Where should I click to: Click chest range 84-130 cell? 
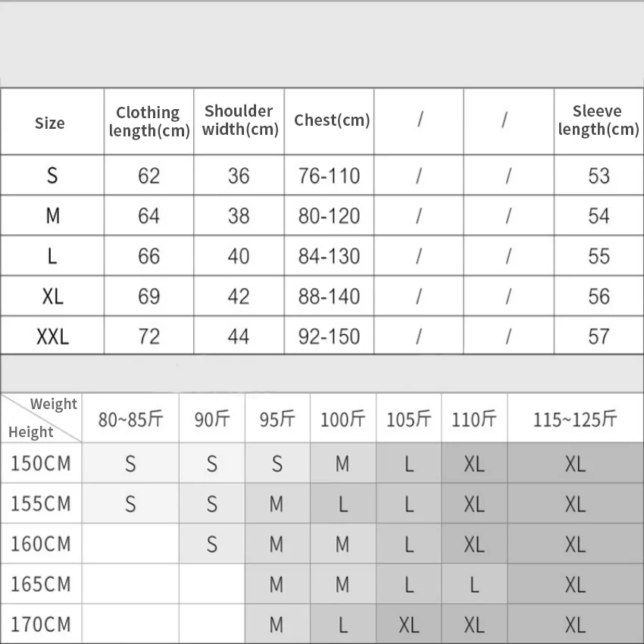329,256
